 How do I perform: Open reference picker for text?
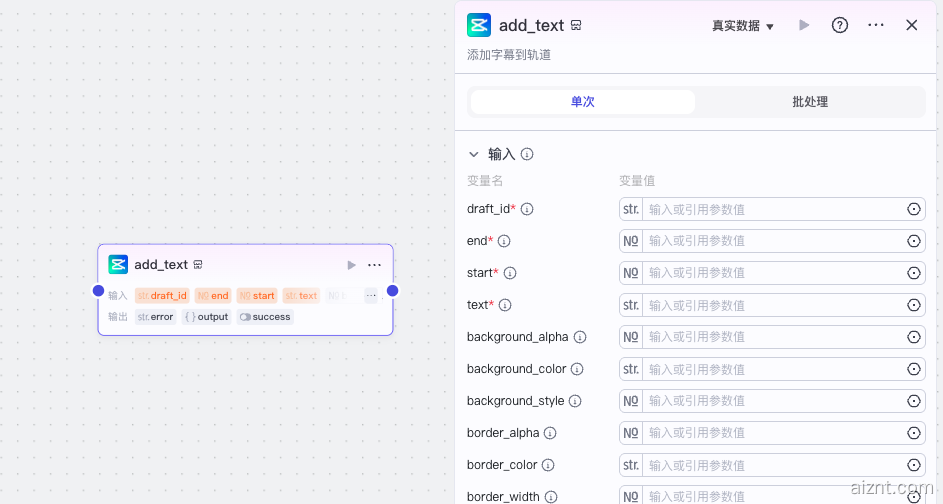pyautogui.click(x=914, y=305)
